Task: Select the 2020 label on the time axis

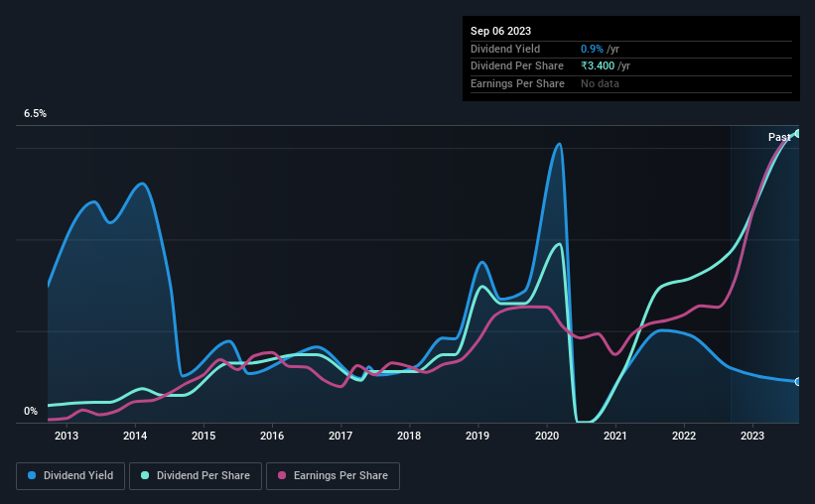Action: pos(547,436)
